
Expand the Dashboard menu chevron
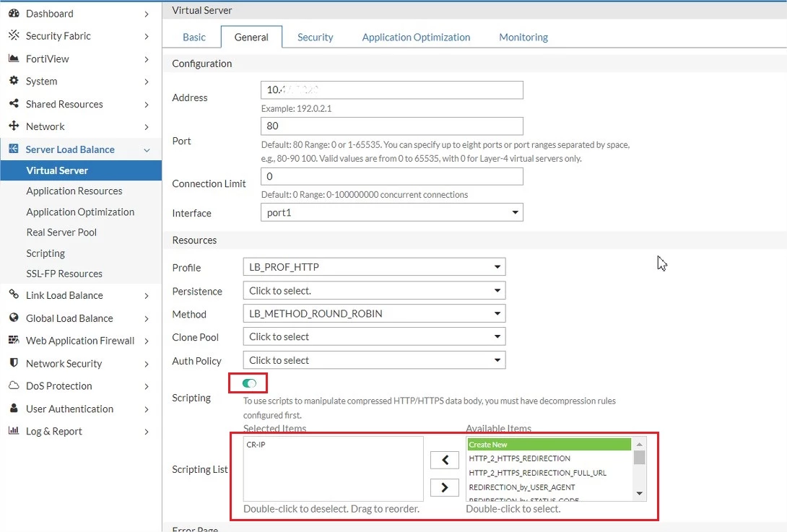pos(147,14)
